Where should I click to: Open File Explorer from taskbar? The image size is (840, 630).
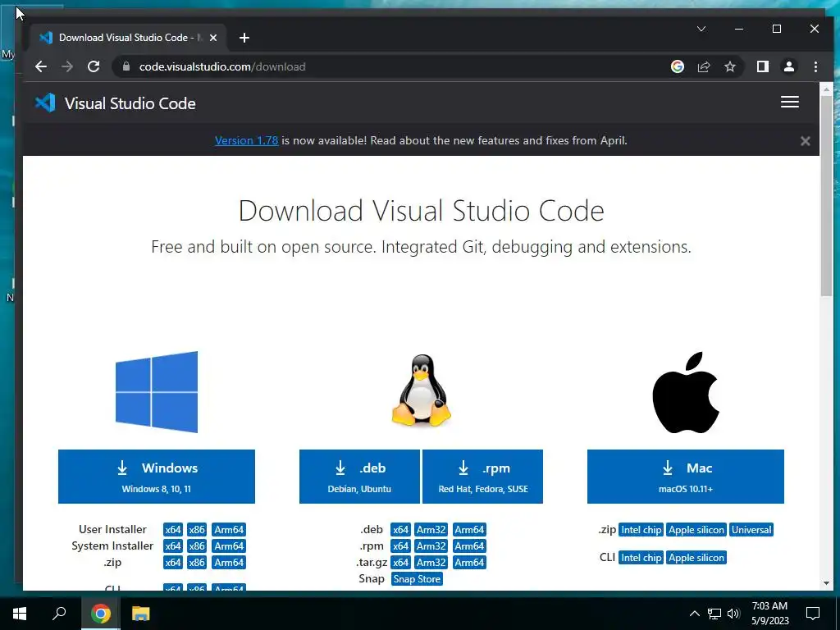tap(140, 614)
